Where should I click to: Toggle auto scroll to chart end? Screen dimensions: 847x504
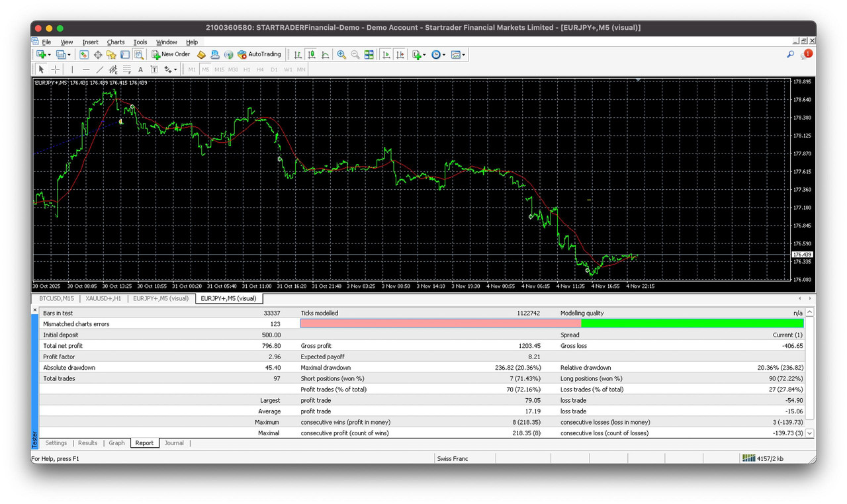[386, 54]
